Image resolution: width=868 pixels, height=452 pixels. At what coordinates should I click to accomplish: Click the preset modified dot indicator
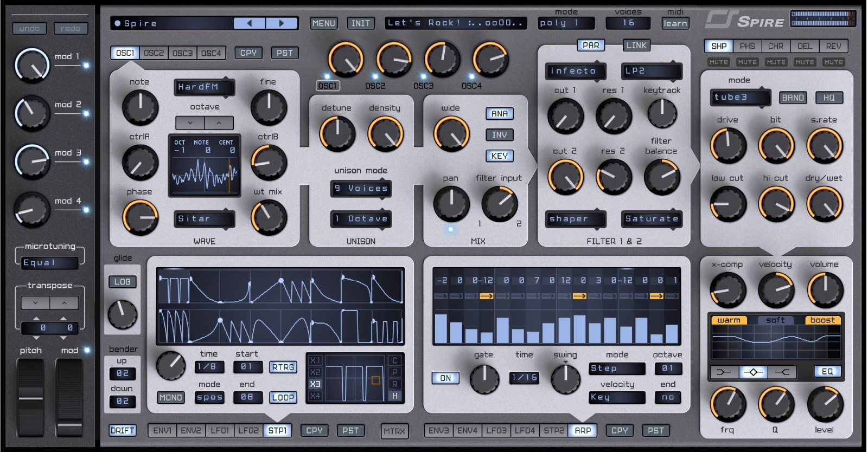[118, 23]
